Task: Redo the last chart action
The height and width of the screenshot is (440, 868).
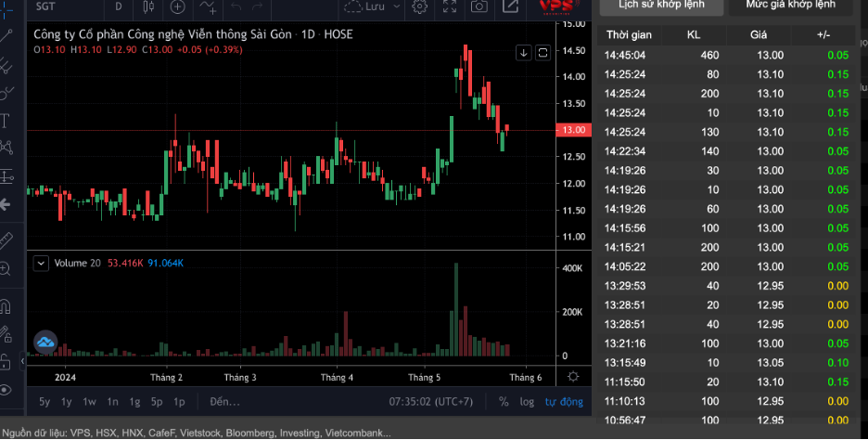Action: [x=258, y=6]
